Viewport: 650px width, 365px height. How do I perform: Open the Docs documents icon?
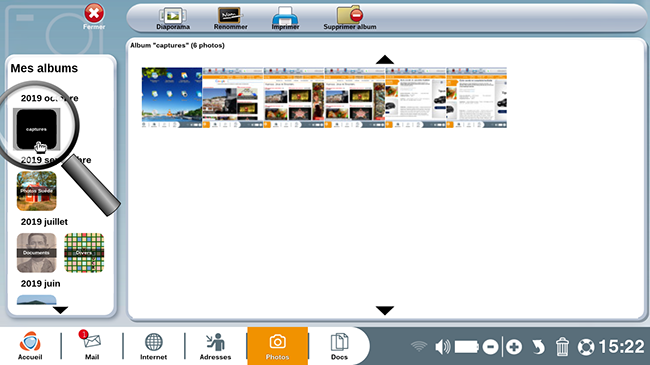click(x=339, y=346)
